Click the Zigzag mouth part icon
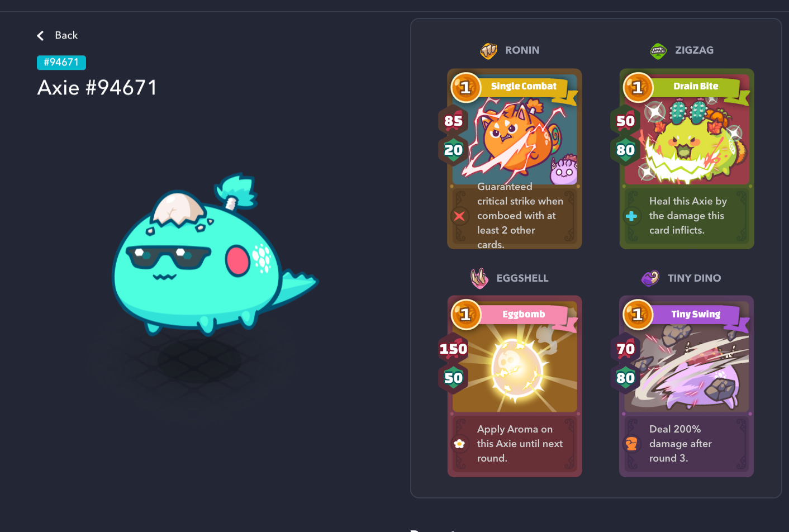 pos(658,51)
